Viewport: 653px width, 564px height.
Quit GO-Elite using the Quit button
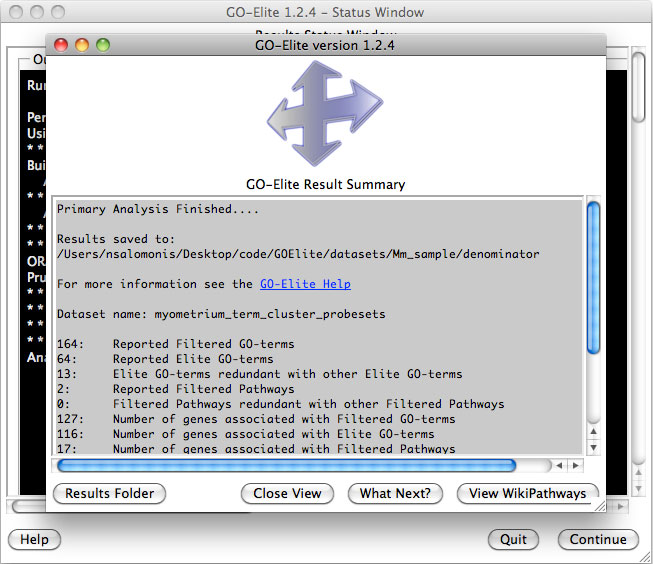click(513, 539)
